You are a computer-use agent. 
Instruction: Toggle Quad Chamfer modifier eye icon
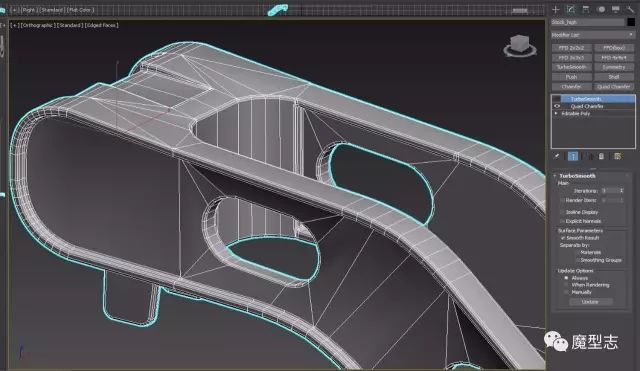coord(557,106)
